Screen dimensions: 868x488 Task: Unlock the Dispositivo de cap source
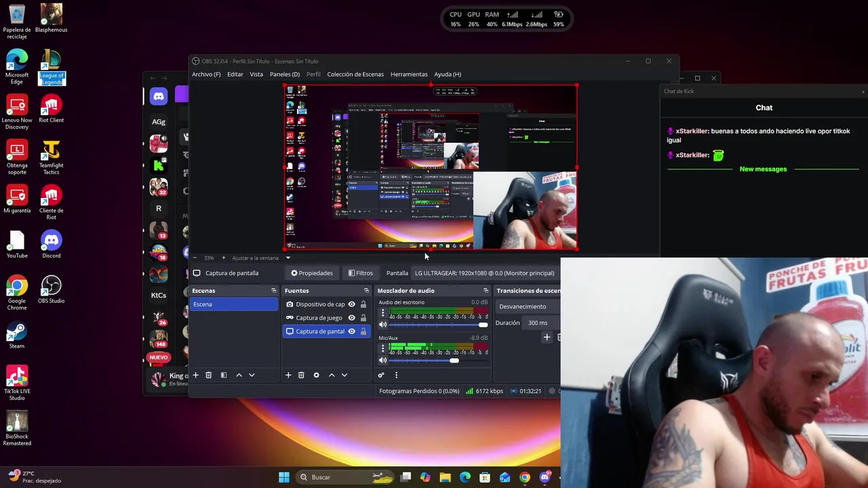click(363, 304)
